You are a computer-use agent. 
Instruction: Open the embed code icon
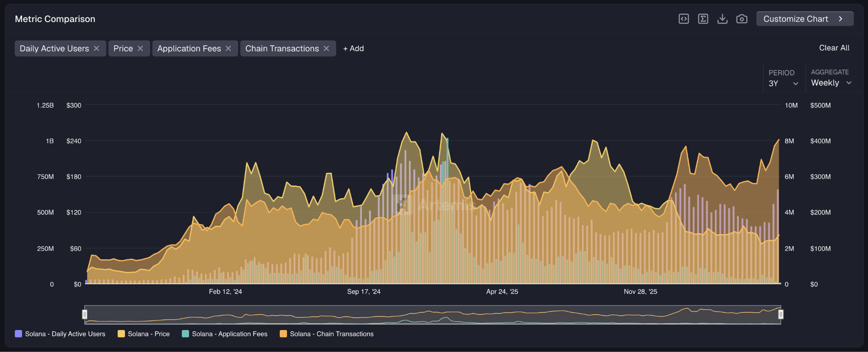pos(684,19)
